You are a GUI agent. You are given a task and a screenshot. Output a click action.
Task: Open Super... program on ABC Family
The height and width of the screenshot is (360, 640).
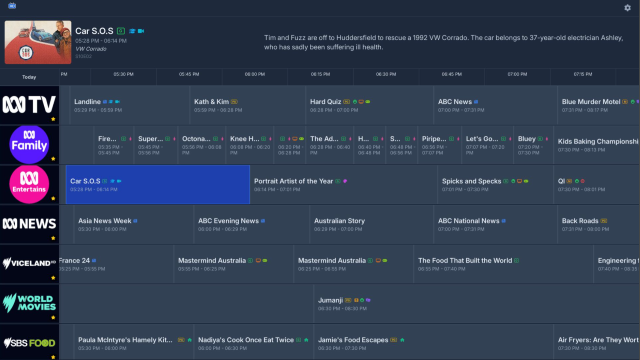156,145
